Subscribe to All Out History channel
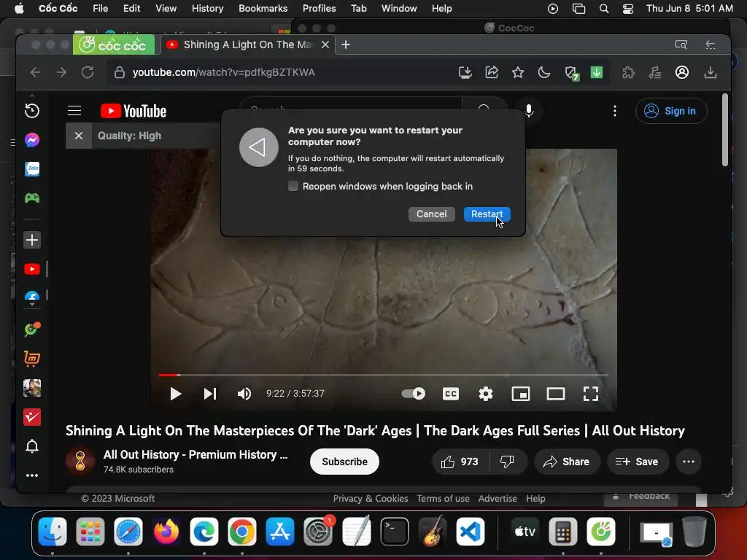 pos(344,462)
